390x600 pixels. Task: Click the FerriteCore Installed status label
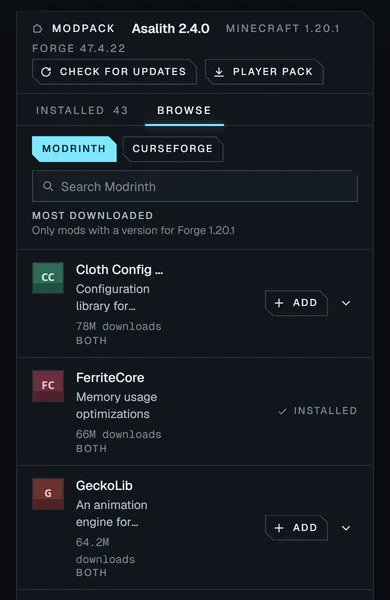[325, 411]
